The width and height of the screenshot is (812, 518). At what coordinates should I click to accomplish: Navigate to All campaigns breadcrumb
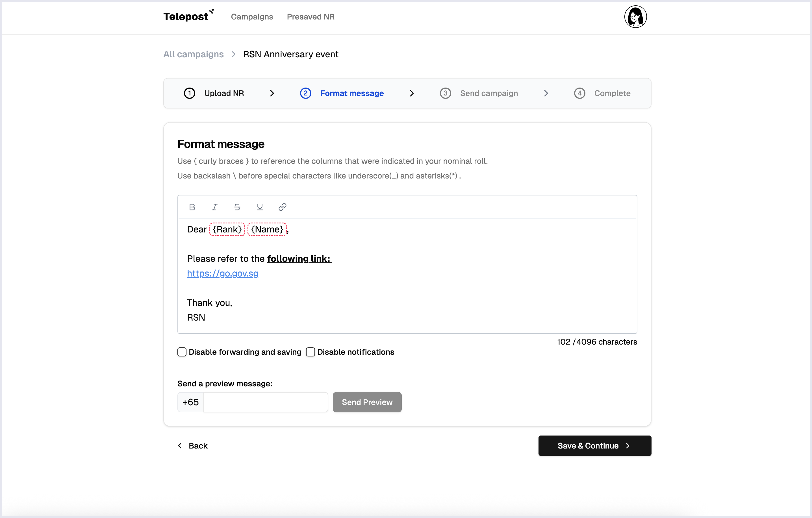point(193,54)
